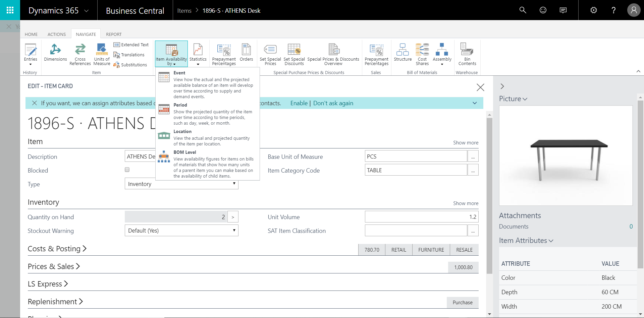644x318 pixels.
Task: Open Substitutions
Action: click(x=130, y=65)
